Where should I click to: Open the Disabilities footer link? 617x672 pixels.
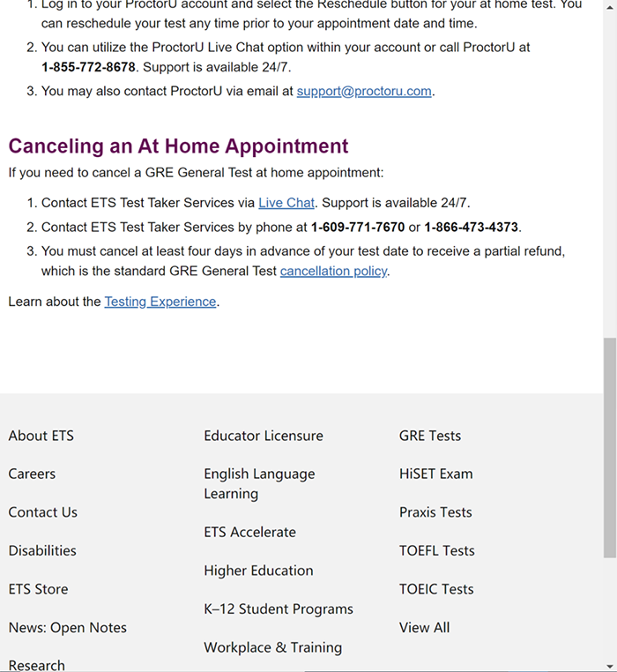tap(42, 550)
